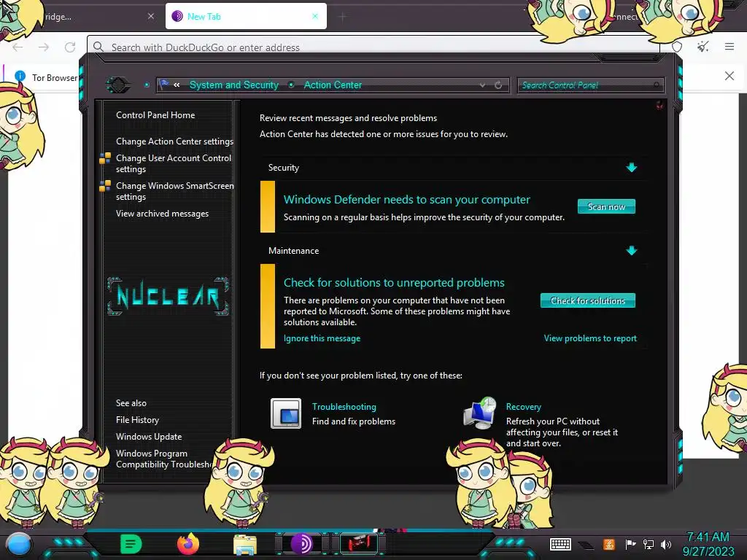Open Windows Program Compatibility Troubleshooter
Viewport: 747px width, 560px height.
tap(163, 459)
